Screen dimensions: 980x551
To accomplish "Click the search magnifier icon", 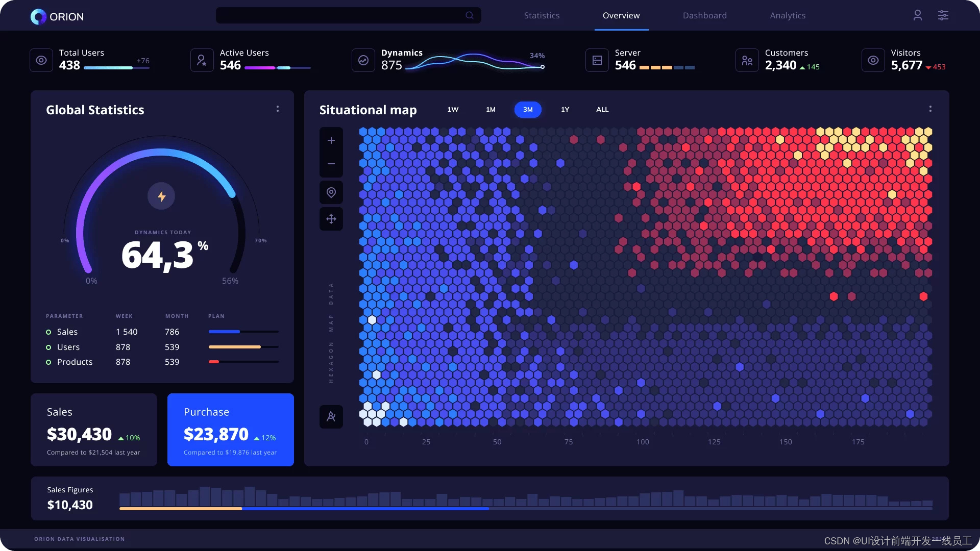I will [x=470, y=15].
